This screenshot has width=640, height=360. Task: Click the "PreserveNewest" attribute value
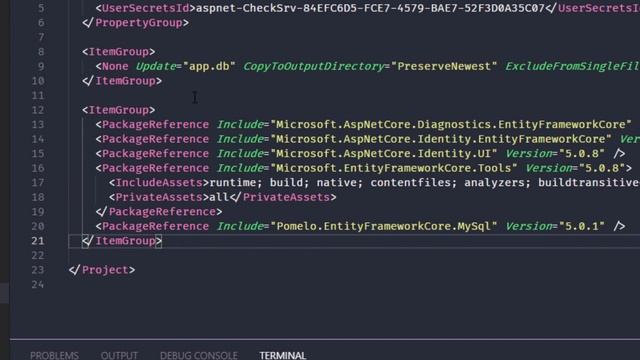pos(444,66)
